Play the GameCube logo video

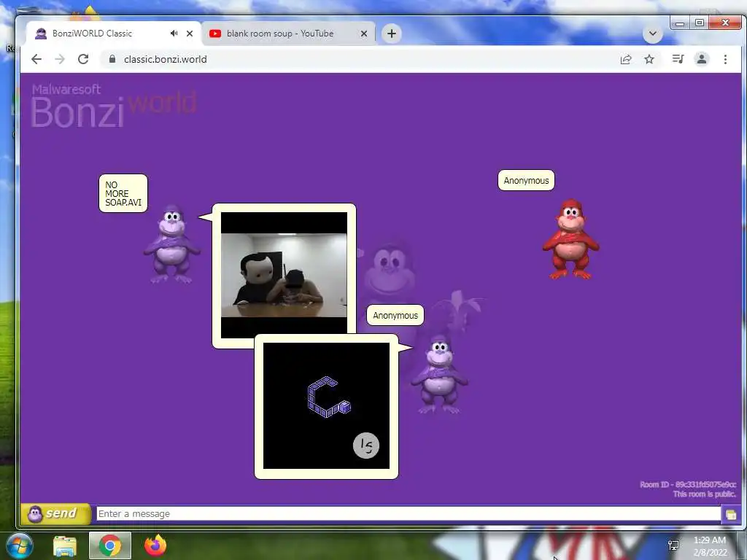tap(326, 405)
